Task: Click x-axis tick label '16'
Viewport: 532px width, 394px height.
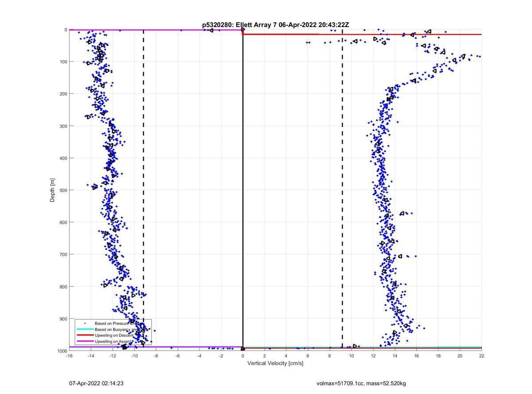Action: pyautogui.click(x=417, y=355)
